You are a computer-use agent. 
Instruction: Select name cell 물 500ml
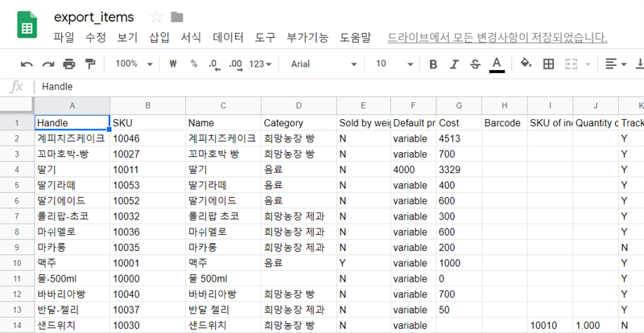tap(223, 279)
